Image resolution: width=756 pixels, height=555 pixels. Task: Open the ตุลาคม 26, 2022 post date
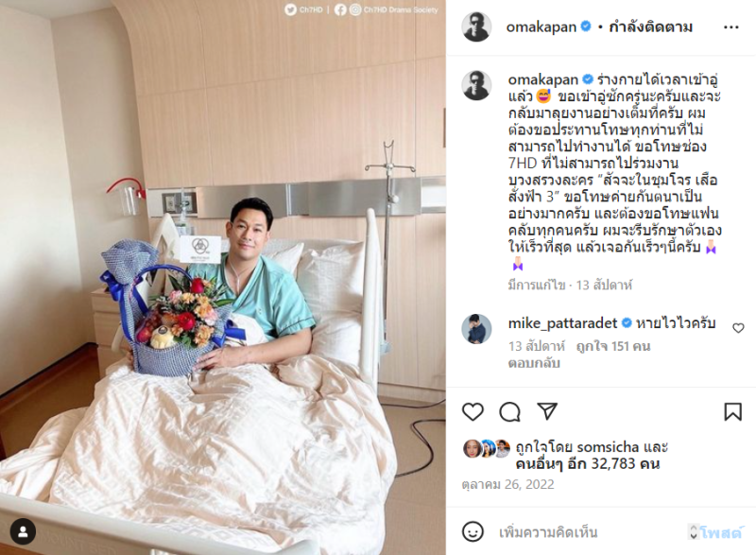(508, 484)
